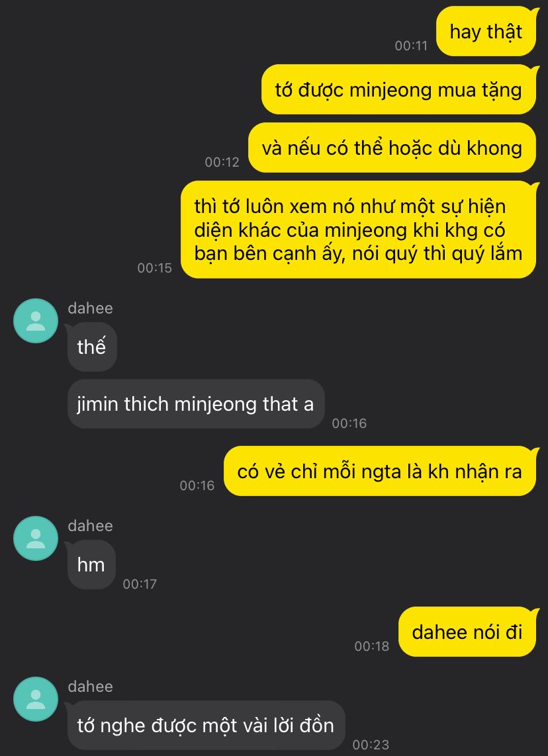The image size is (548, 756).
Task: Tap the 'tớ nghe được một vài lời đồn' bubble
Action: [x=206, y=725]
